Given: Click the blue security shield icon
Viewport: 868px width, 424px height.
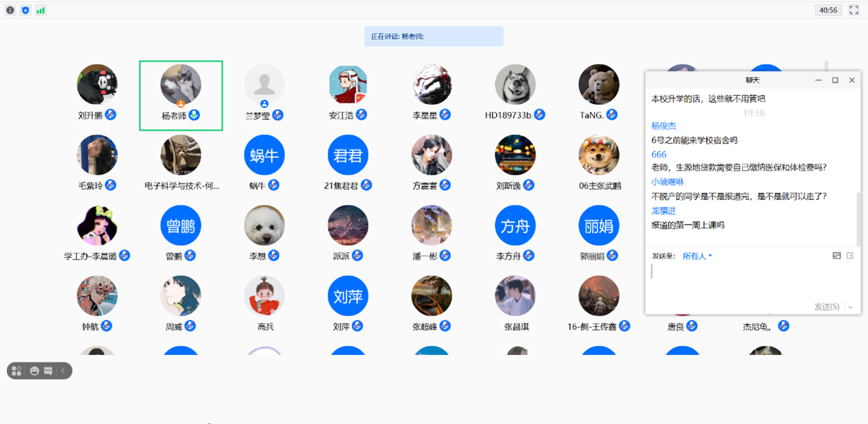Looking at the screenshot, I should click(x=25, y=10).
